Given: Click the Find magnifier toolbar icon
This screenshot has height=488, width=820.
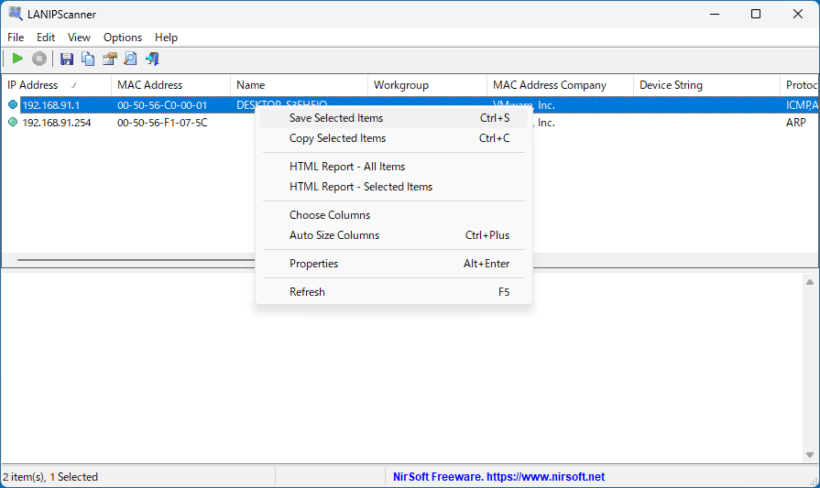Looking at the screenshot, I should click(x=131, y=59).
